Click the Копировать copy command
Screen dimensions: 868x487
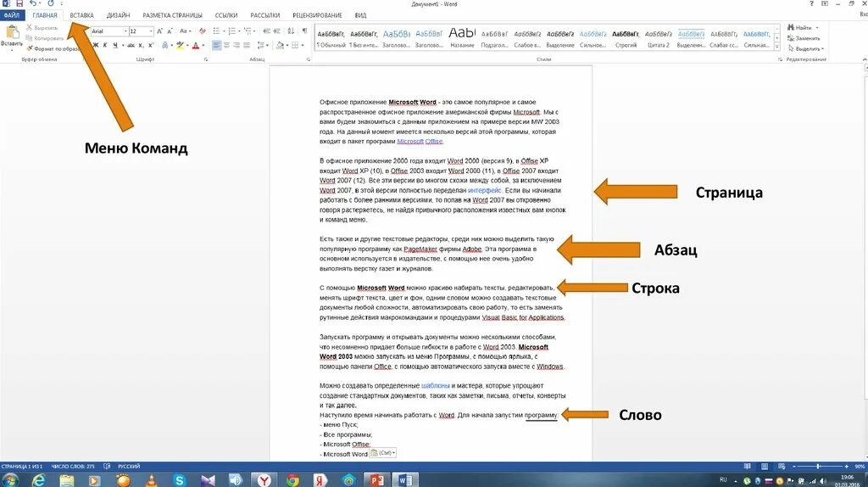coord(45,38)
